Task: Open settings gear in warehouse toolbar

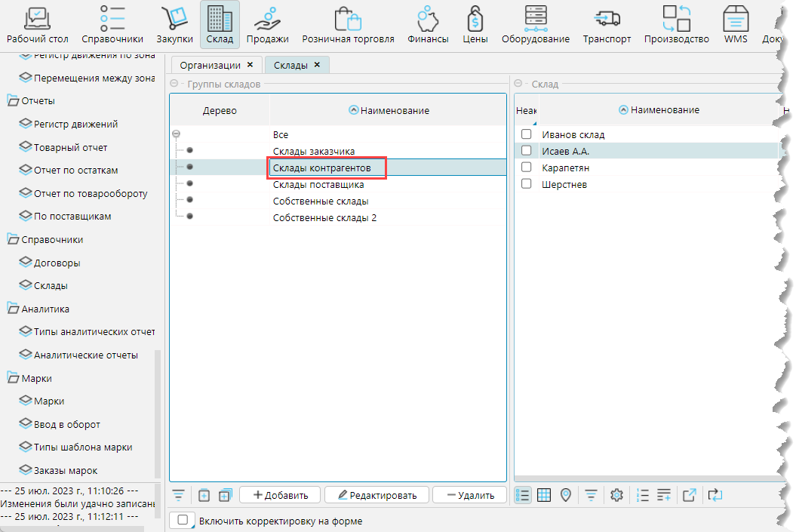Action: (616, 495)
